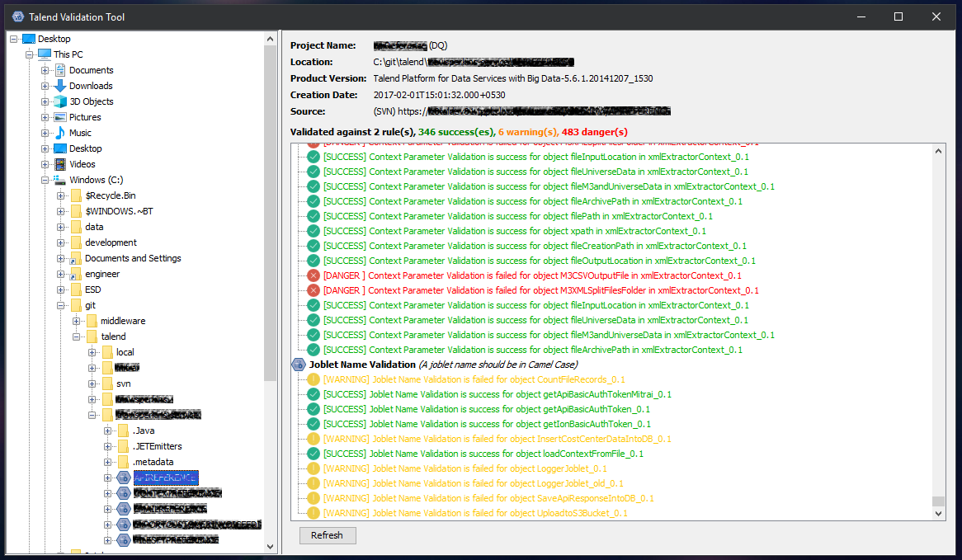Click the warning icon for UploadtoS3Bucket_0.1
Image resolution: width=962 pixels, height=560 pixels.
[x=313, y=512]
